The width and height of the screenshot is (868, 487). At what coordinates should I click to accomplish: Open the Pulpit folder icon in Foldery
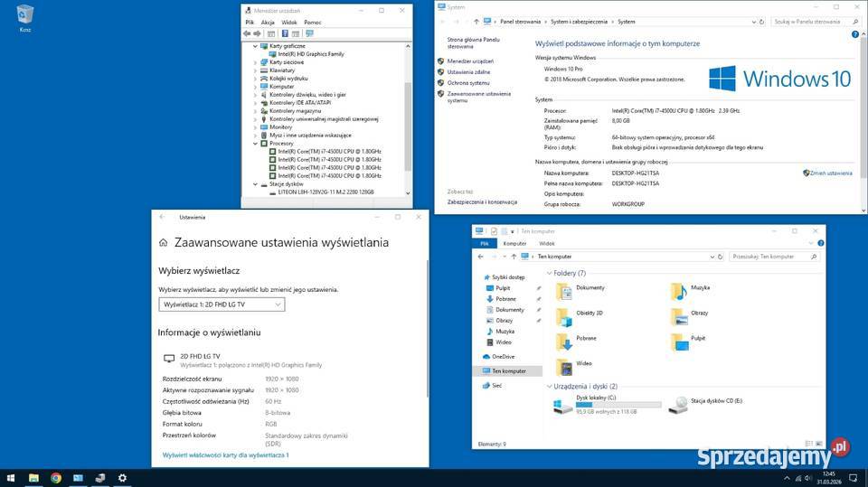click(x=679, y=342)
